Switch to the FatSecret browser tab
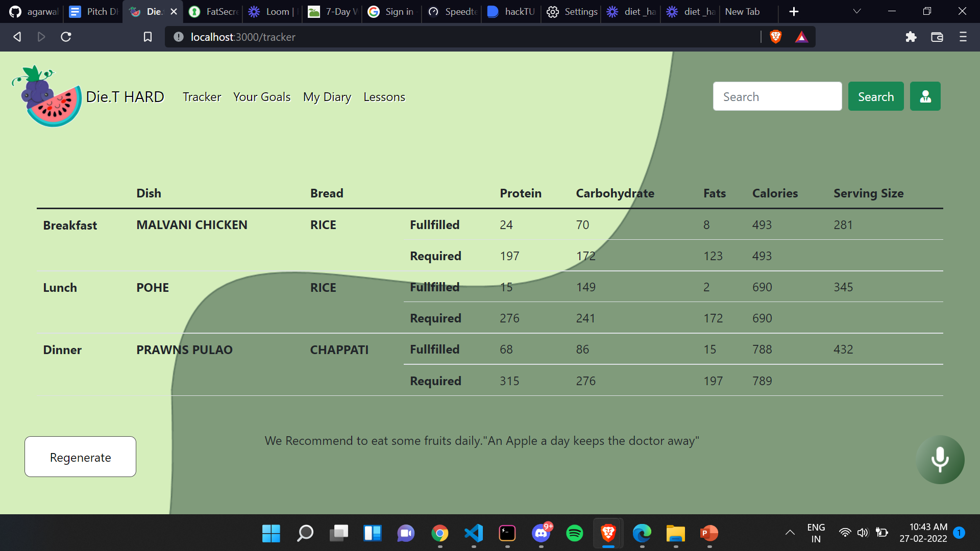Viewport: 980px width, 551px height. click(x=214, y=11)
